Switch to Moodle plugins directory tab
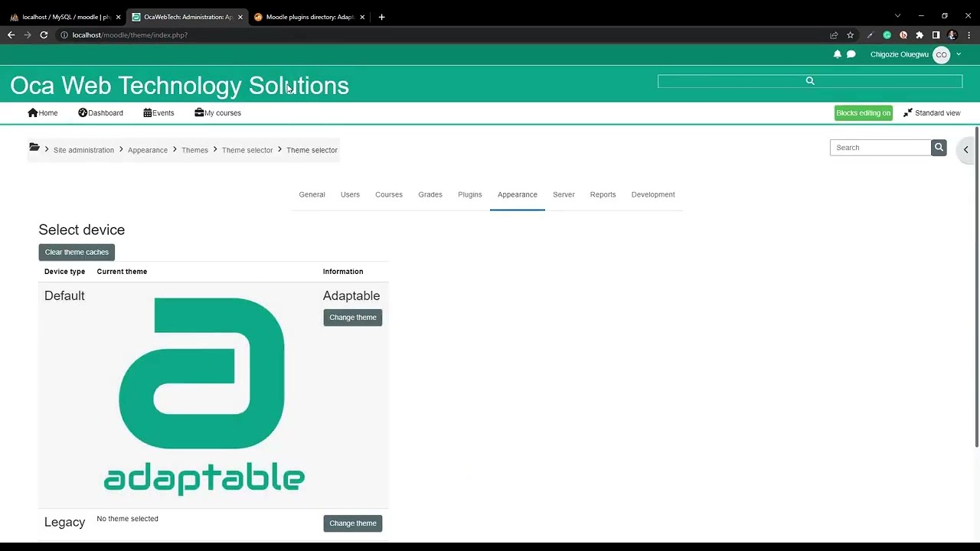The width and height of the screenshot is (980, 551). point(309,17)
